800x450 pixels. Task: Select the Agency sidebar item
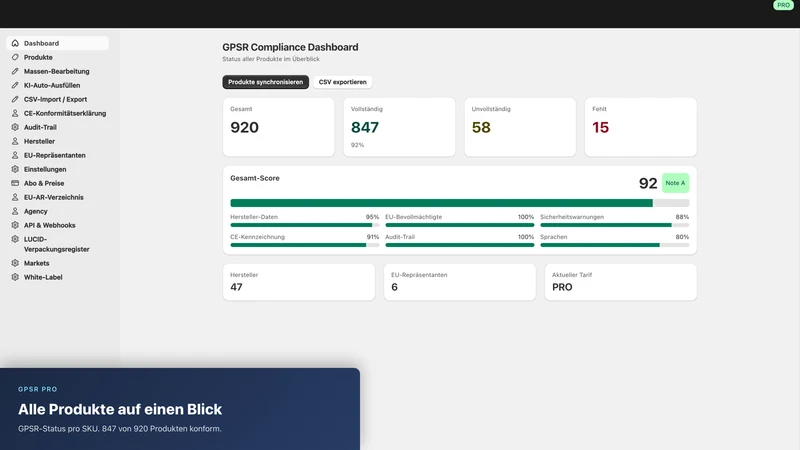(x=57, y=211)
